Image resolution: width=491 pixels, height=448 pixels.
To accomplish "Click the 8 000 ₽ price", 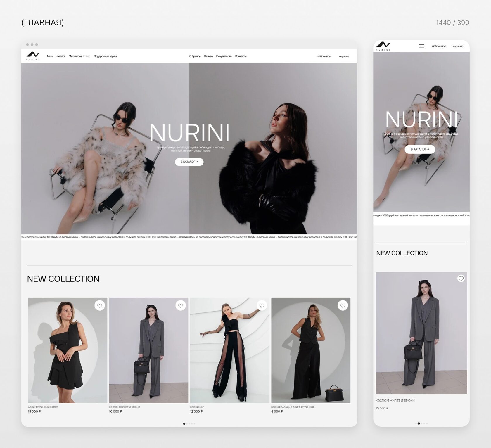I will click(277, 411).
